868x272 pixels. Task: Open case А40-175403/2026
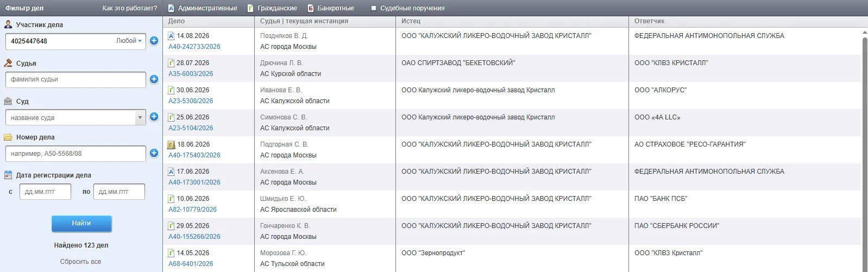194,155
